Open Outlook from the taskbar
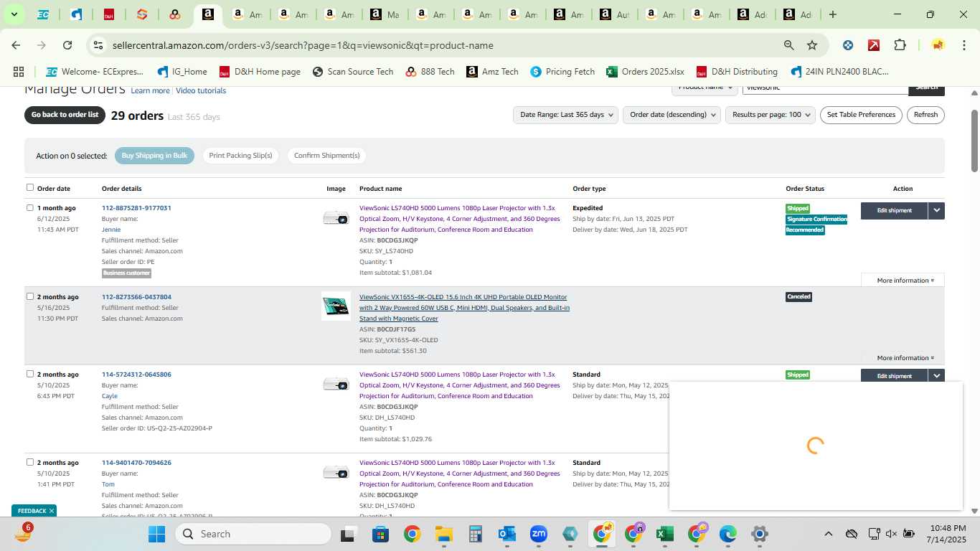This screenshot has height=551, width=980. point(507,534)
